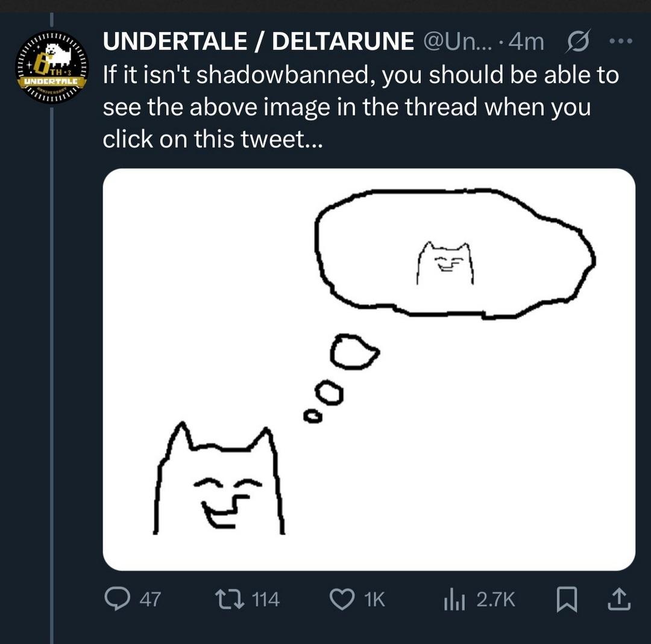Open the reply speech bubble icon
Screen dimensions: 651x644
(117, 598)
